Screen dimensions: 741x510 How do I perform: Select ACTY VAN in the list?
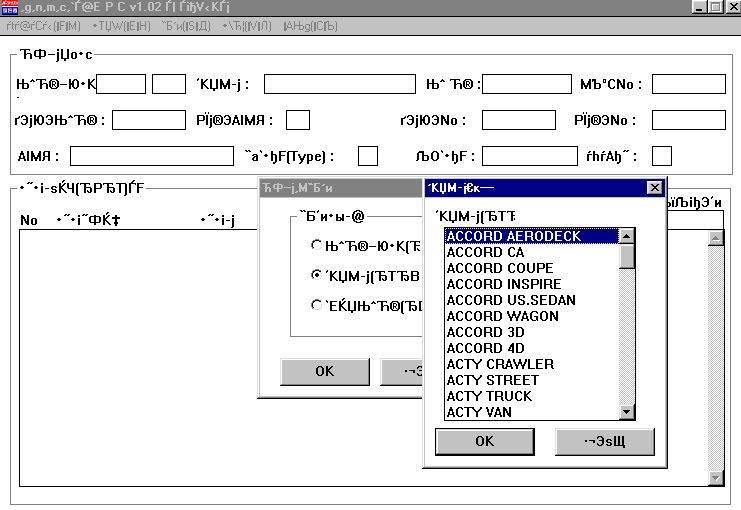pos(532,412)
